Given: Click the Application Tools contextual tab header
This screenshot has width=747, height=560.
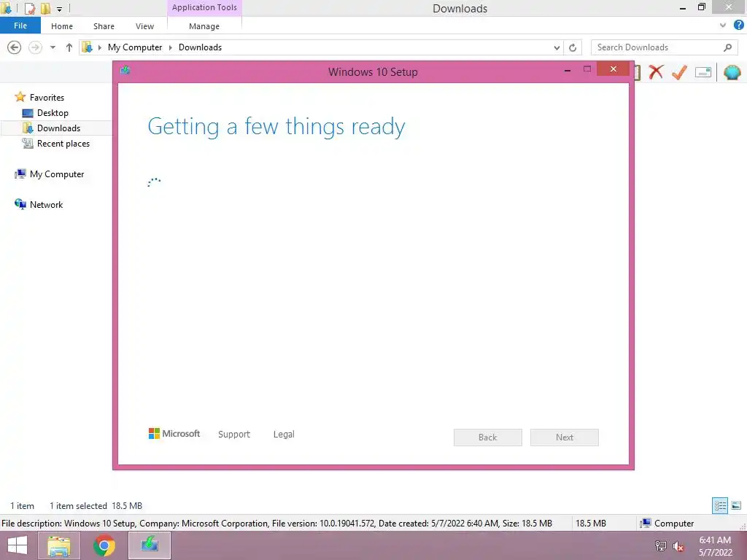Looking at the screenshot, I should pyautogui.click(x=204, y=7).
